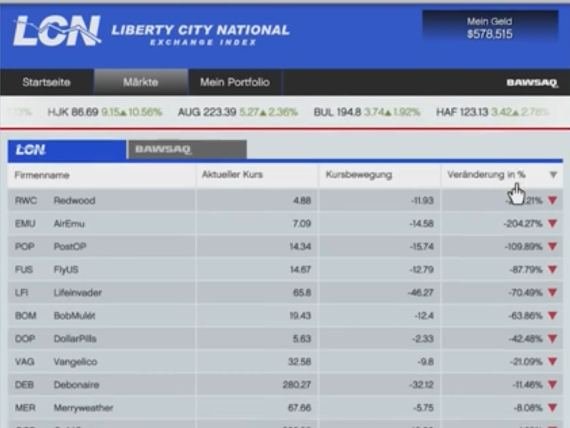Sort by Veränderung in % arrow

point(553,175)
